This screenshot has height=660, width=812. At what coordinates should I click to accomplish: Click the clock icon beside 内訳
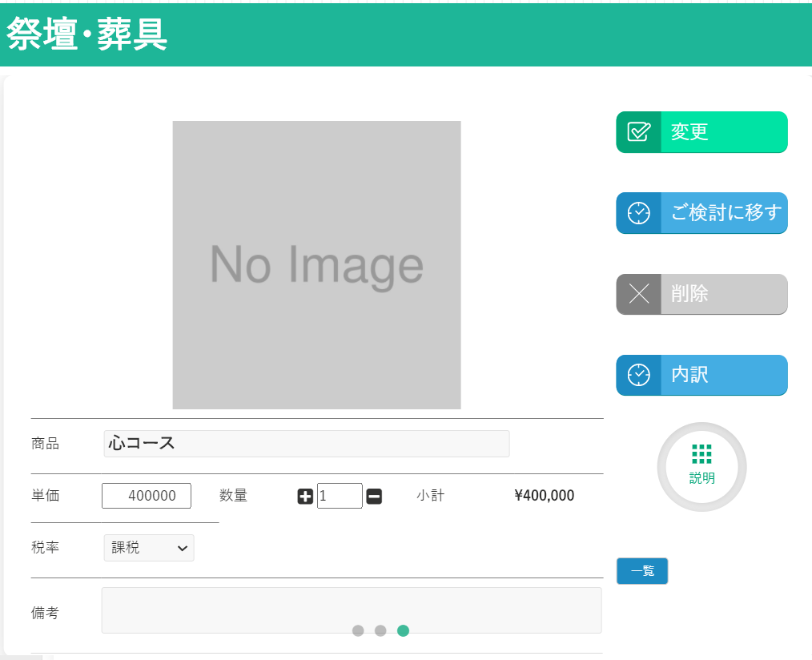[638, 375]
